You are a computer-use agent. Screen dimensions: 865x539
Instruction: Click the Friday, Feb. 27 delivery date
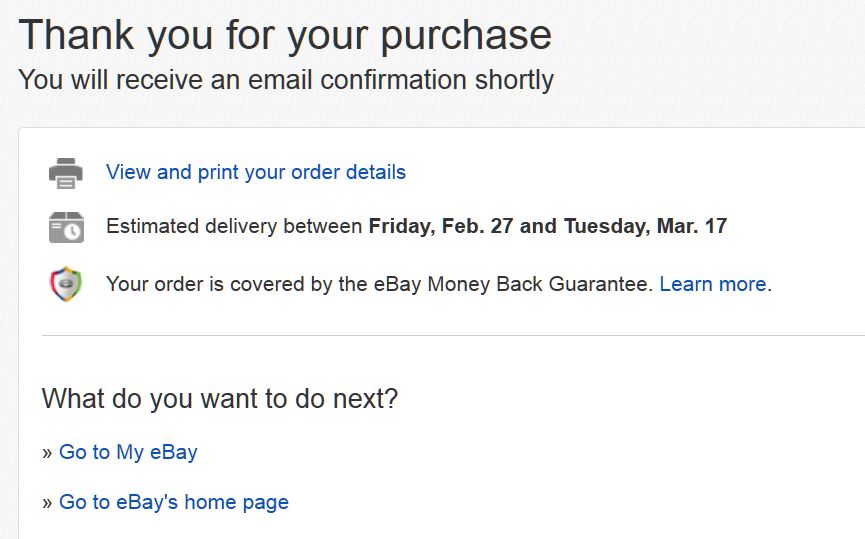[441, 226]
